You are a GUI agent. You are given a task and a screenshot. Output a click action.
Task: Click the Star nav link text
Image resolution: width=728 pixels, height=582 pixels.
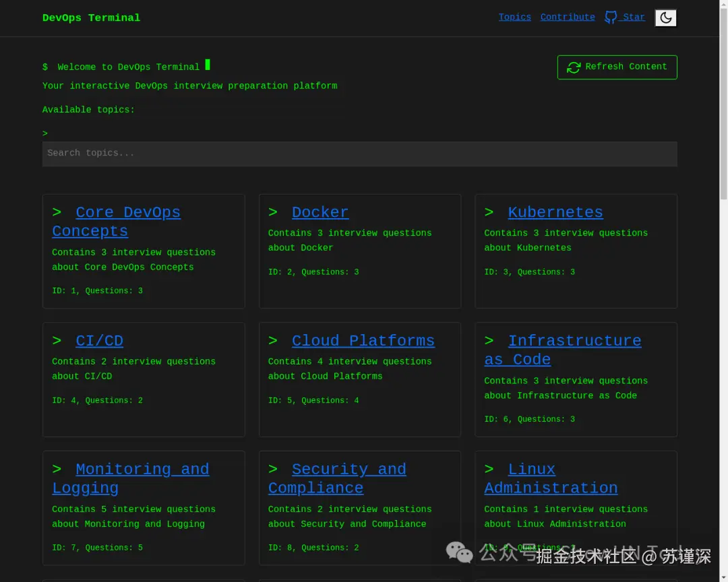click(x=633, y=17)
